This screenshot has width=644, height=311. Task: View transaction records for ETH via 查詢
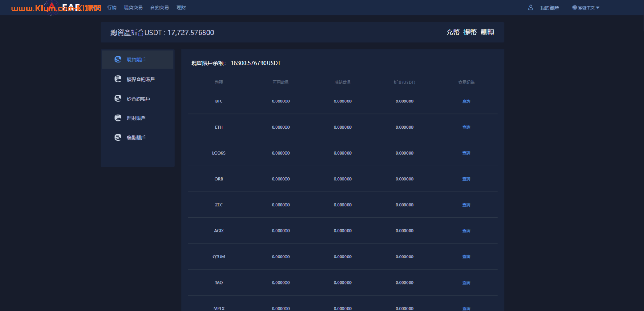(x=466, y=127)
